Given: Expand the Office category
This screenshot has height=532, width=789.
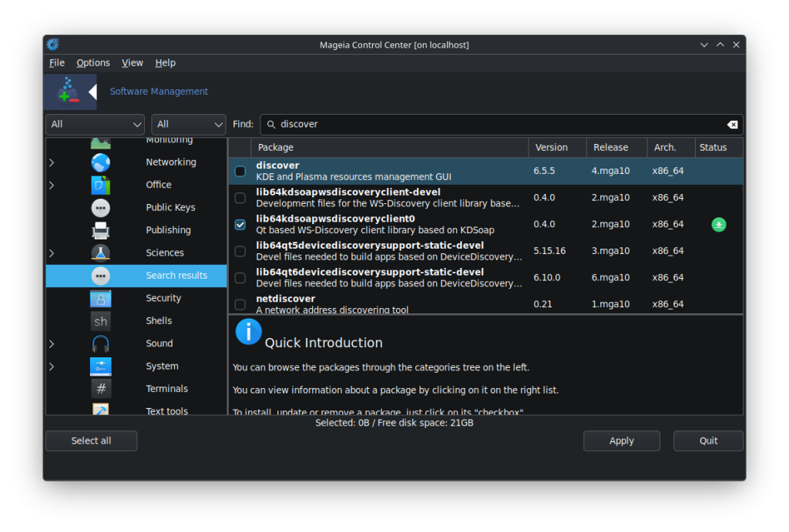Looking at the screenshot, I should [x=52, y=185].
